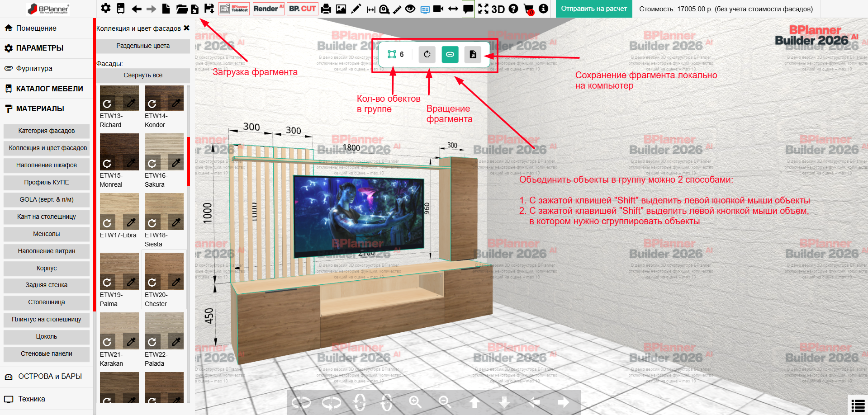Zoom in with the plus magnifier

tap(415, 402)
